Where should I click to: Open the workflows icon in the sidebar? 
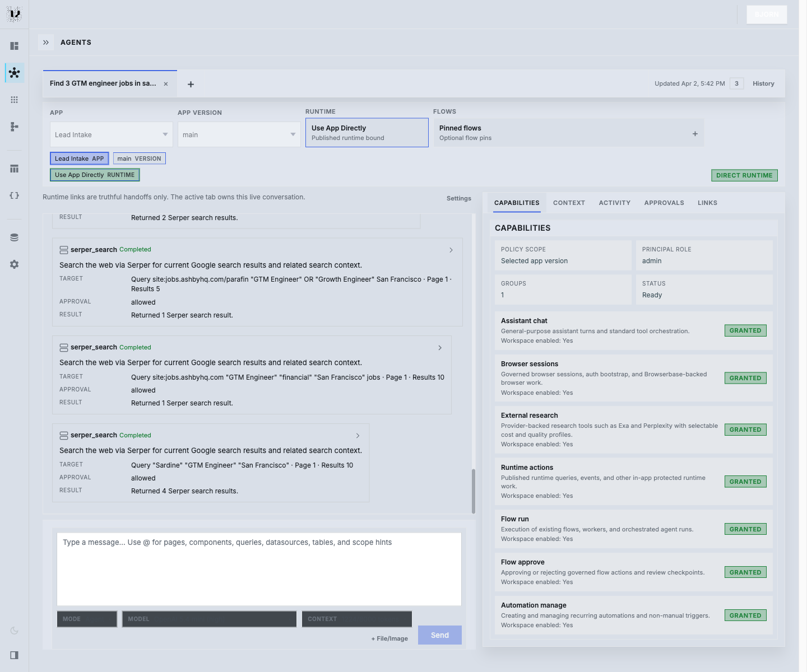14,127
